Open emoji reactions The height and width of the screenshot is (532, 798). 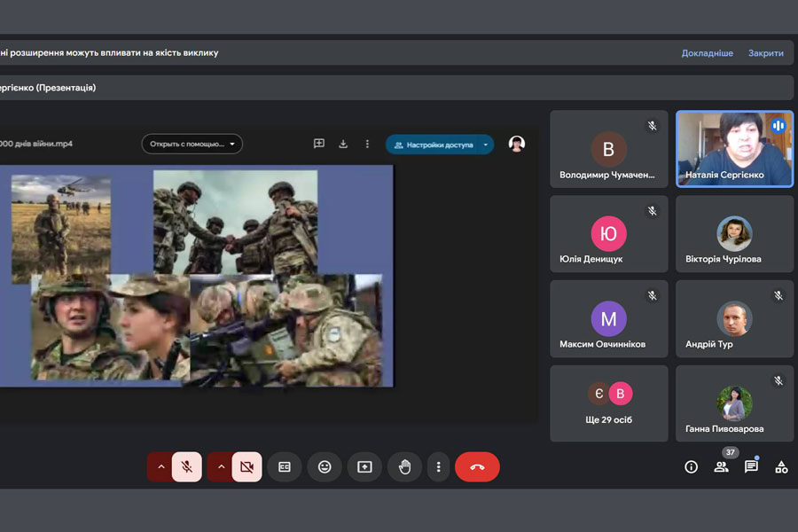[325, 466]
